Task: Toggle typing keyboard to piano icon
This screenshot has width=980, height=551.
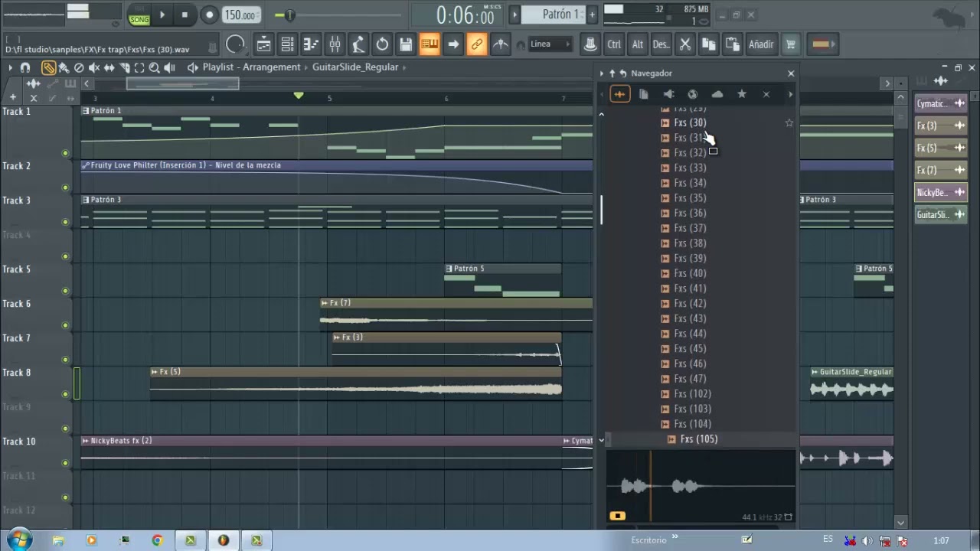Action: pos(430,44)
